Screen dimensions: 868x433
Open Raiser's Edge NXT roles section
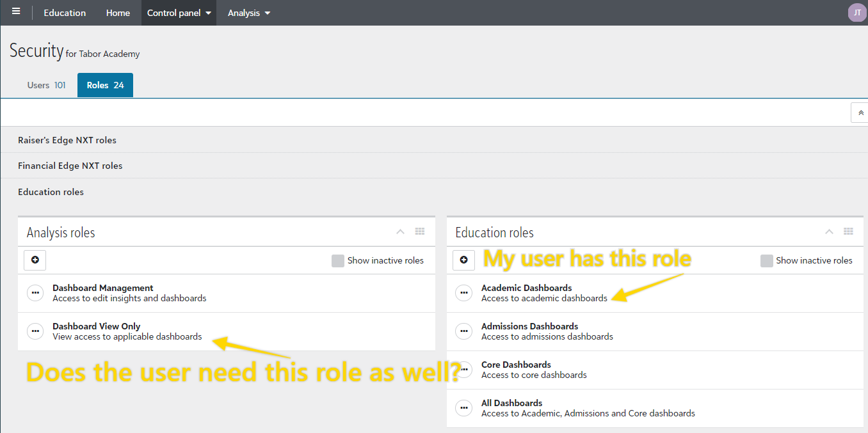point(67,140)
